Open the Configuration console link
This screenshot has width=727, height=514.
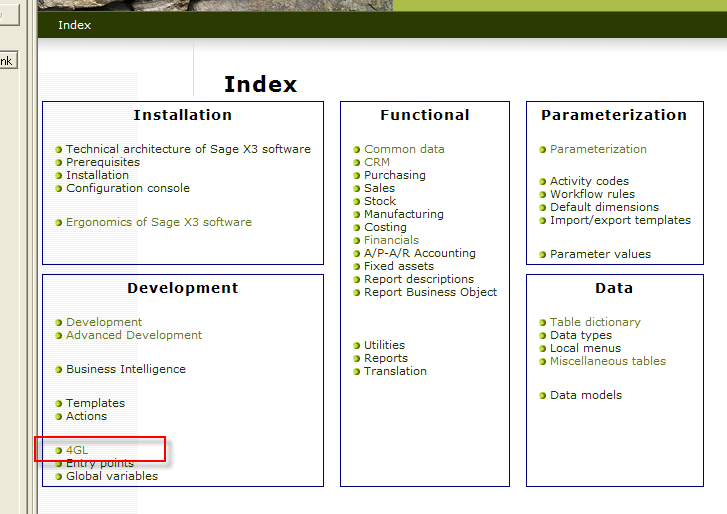click(x=127, y=188)
